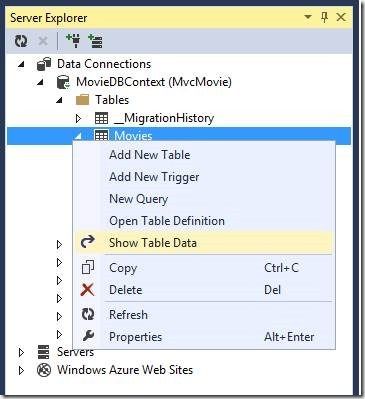Click the Servers stack icon

pos(43,352)
